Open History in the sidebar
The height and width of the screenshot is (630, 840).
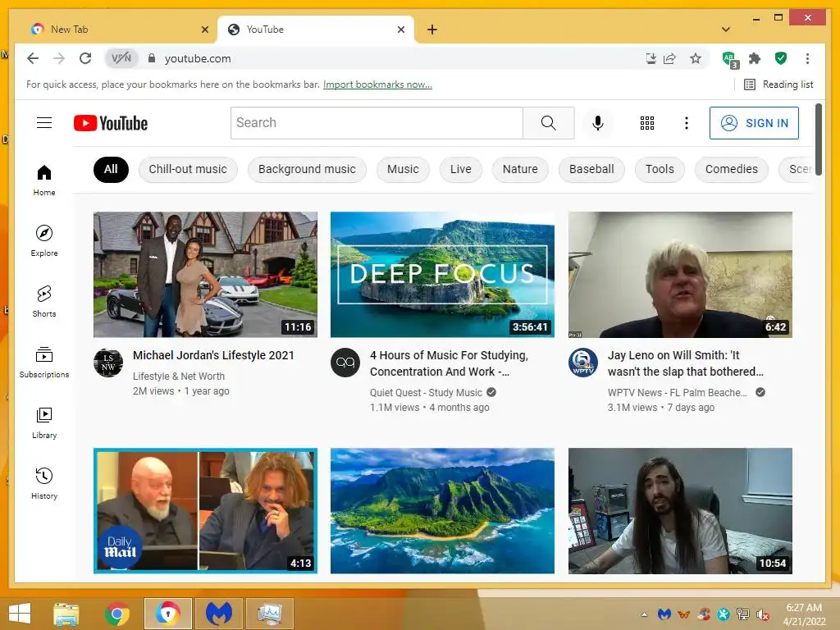coord(44,484)
